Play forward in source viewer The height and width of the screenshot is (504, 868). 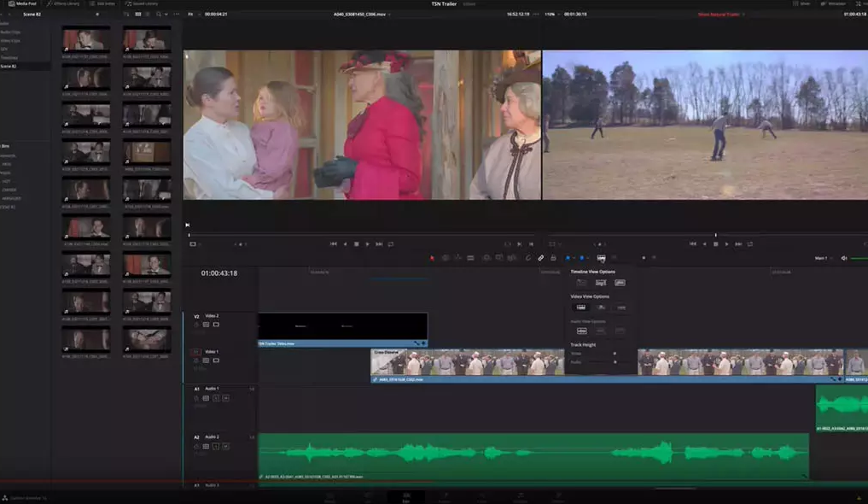click(368, 243)
